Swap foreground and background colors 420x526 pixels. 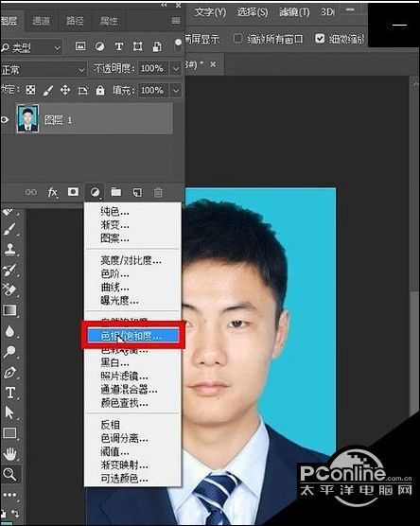[x=15, y=514]
